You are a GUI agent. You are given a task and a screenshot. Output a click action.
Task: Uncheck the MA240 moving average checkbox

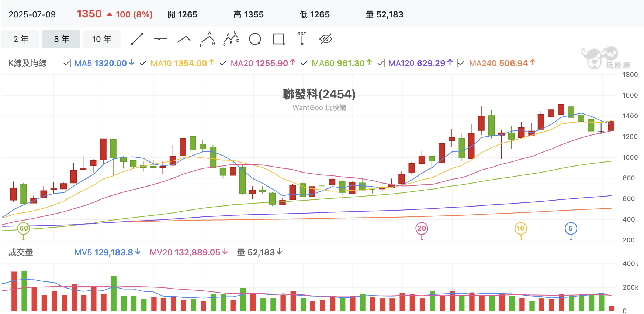point(461,63)
